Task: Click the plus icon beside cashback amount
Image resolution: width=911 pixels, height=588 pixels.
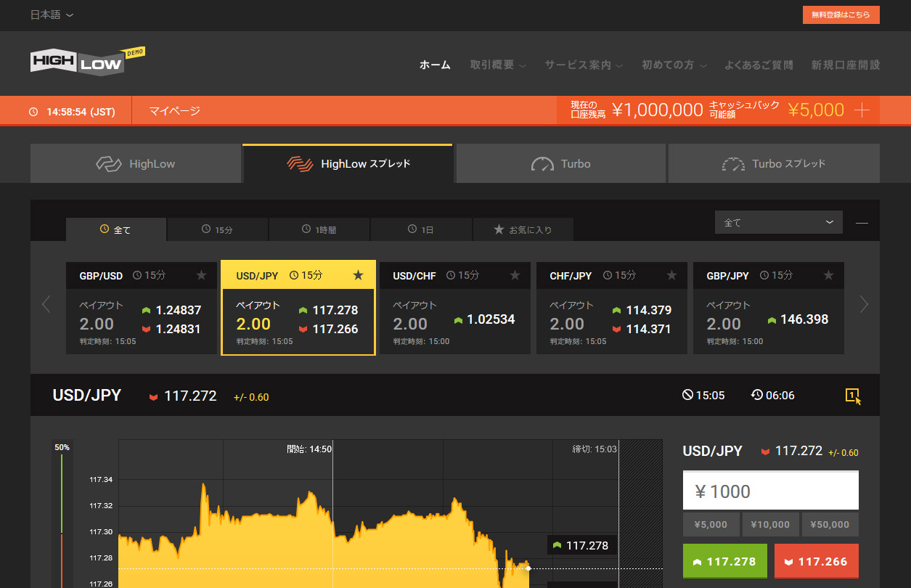Action: point(862,110)
